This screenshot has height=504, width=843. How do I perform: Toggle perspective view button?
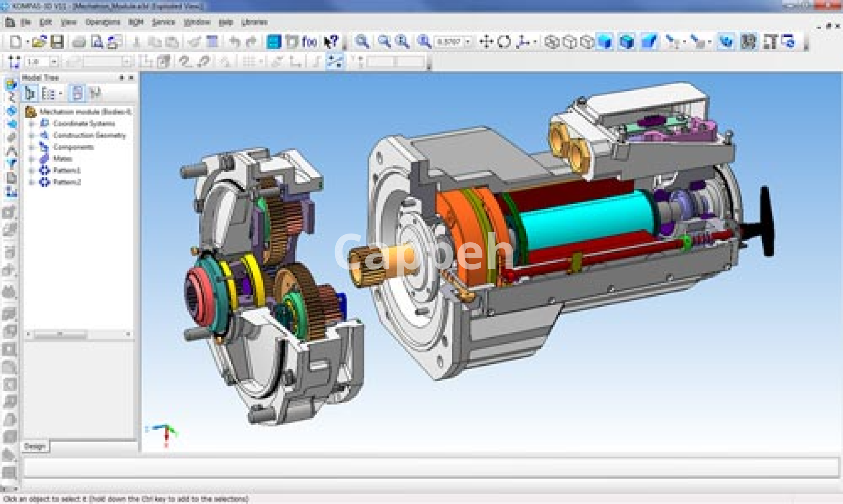click(649, 42)
